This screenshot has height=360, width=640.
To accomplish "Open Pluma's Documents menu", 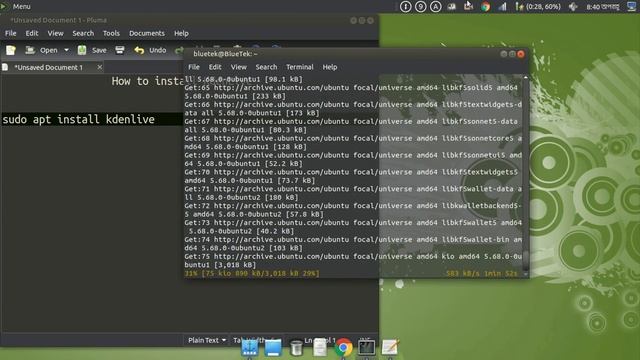I will click(147, 33).
